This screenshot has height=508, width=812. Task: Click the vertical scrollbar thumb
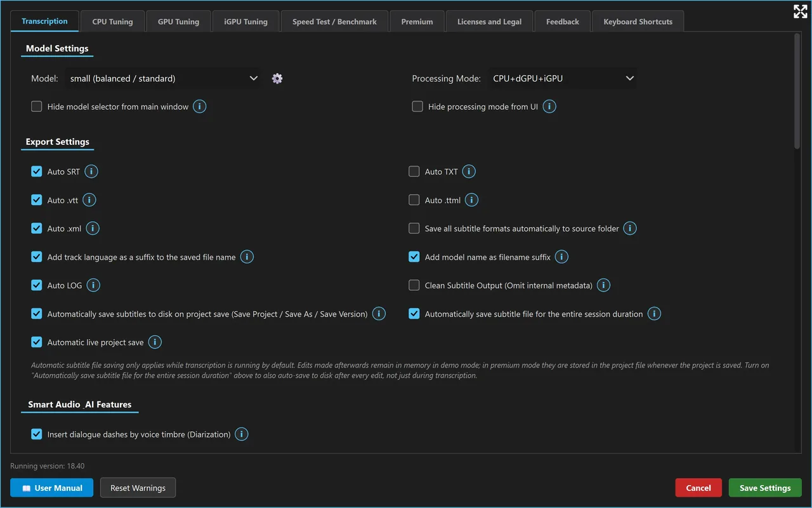point(797,91)
